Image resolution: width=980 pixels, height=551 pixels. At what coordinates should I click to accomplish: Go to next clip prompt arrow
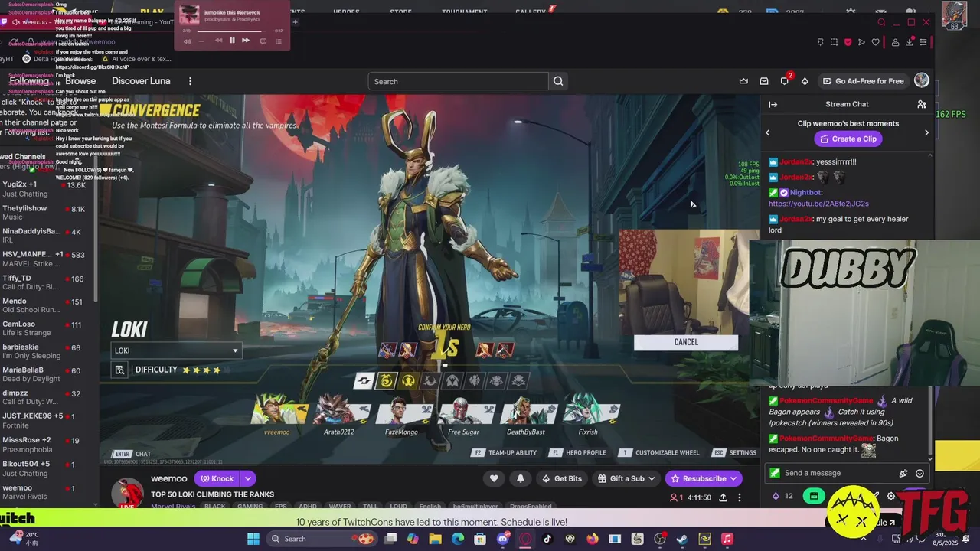[x=926, y=132]
